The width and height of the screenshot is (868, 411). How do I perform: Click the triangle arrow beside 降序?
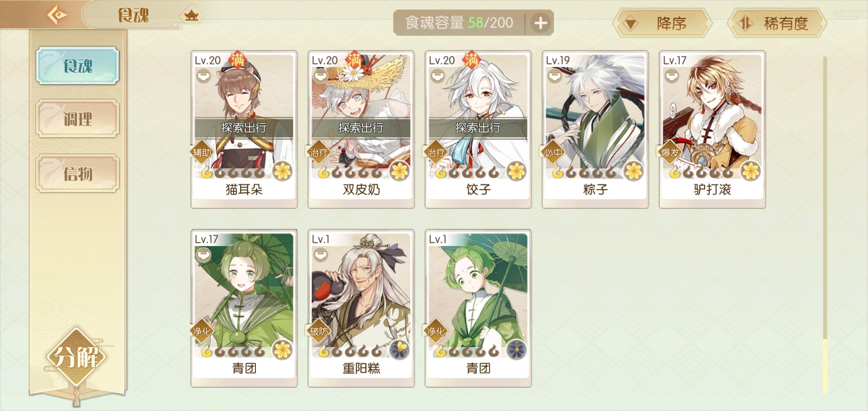click(x=630, y=24)
